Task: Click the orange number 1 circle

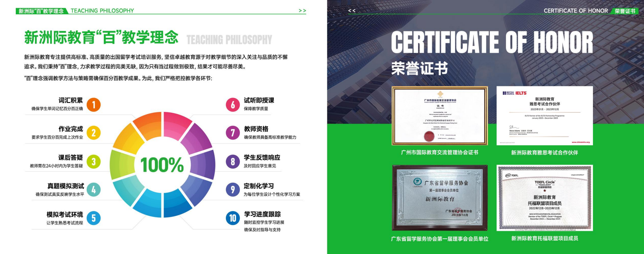Action: 94,105
